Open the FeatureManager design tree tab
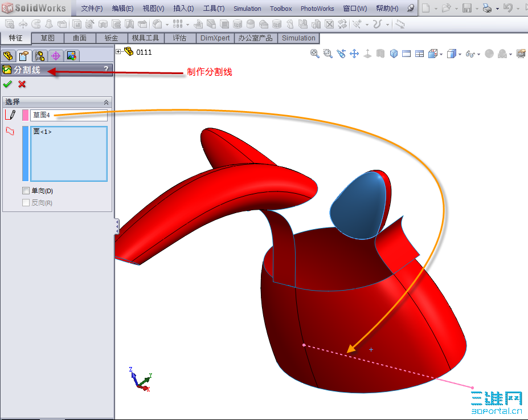The image size is (528, 420). pyautogui.click(x=8, y=56)
